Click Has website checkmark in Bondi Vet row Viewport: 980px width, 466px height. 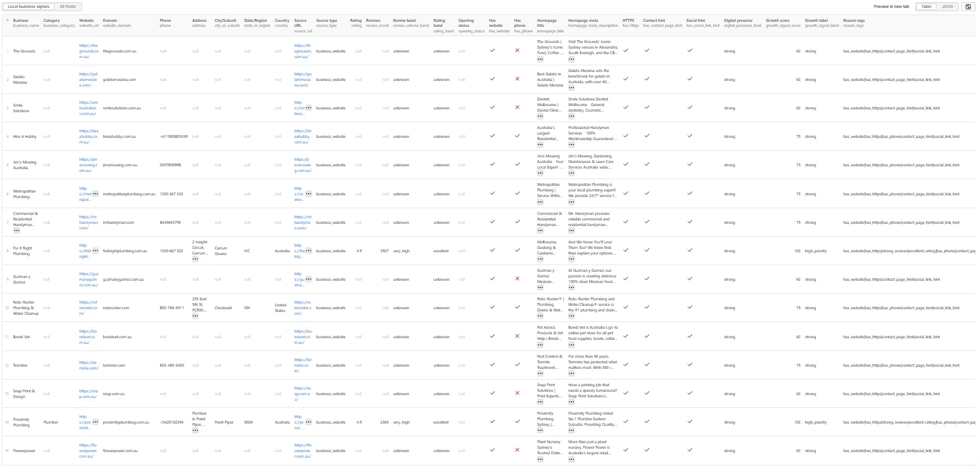tap(492, 336)
